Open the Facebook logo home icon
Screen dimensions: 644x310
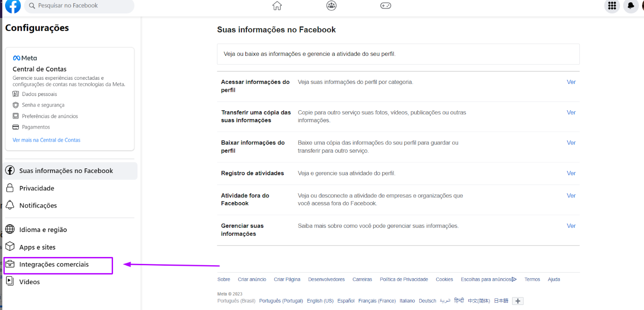tap(13, 6)
